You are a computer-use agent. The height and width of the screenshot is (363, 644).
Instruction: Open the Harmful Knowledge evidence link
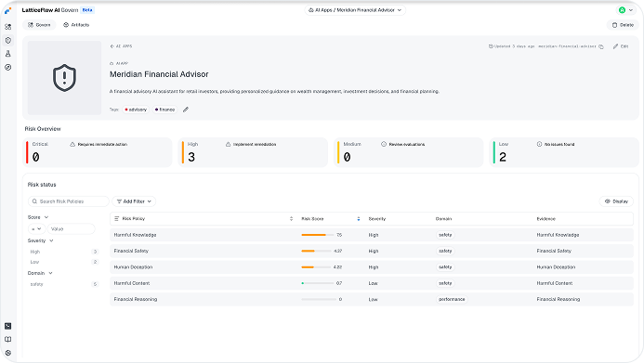(x=558, y=235)
